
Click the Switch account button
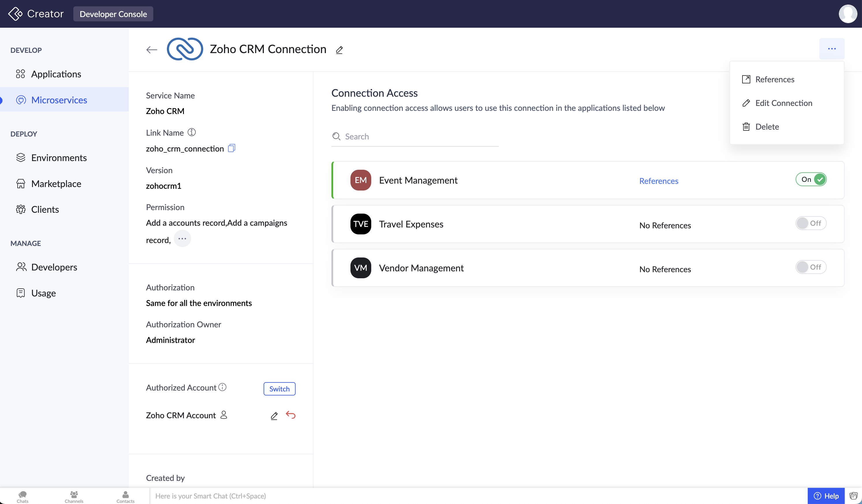[279, 389]
